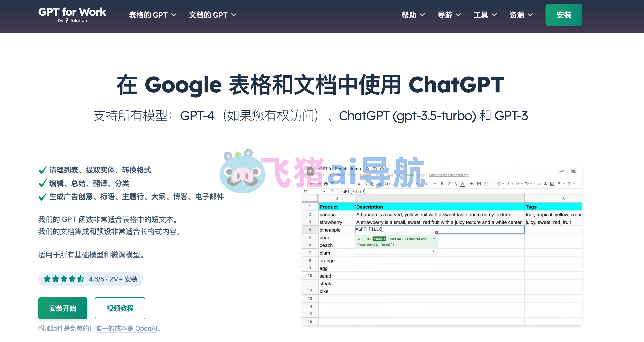This screenshot has width=644, height=342.
Task: Click the insert chart icon in the toolbar
Action: click(552, 184)
